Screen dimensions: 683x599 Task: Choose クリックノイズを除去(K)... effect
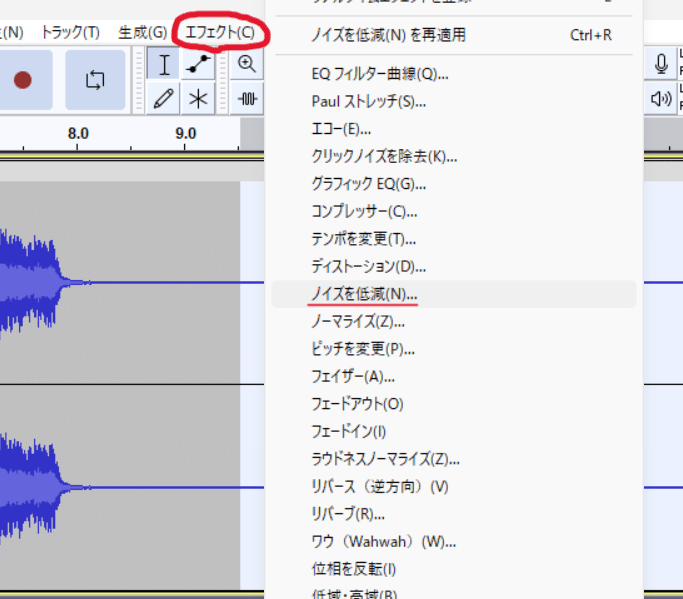(453, 156)
